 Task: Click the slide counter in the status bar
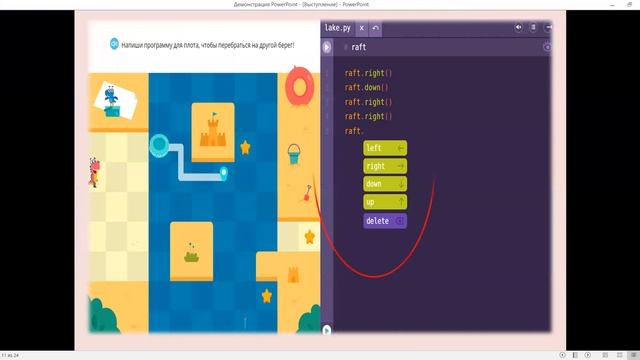[x=10, y=356]
